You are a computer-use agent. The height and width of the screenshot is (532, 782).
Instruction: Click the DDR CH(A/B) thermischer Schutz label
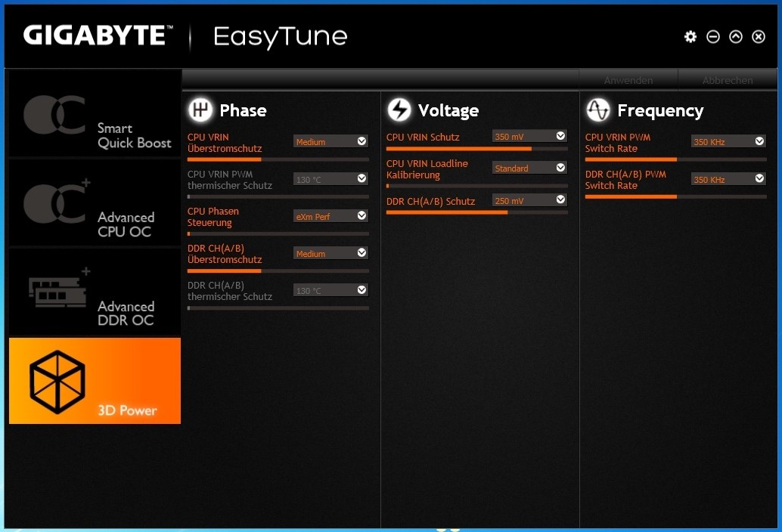point(230,291)
